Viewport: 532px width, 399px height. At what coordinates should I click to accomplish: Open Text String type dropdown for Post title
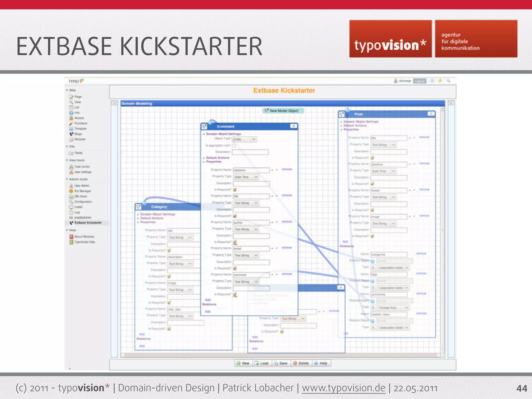coord(383,145)
